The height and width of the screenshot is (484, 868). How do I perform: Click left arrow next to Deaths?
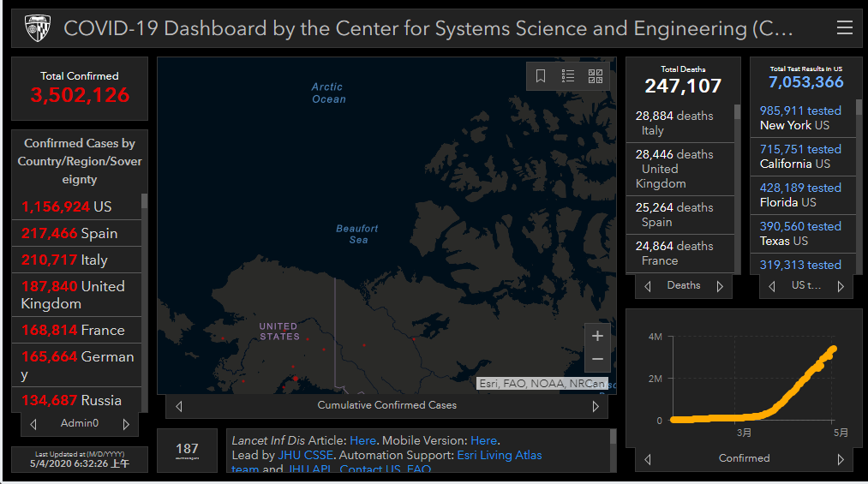tap(648, 286)
